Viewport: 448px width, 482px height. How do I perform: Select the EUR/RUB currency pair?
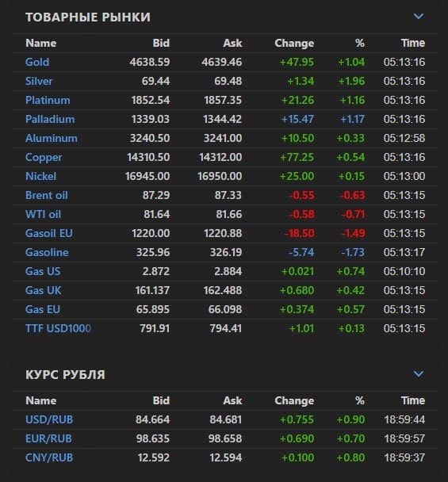point(48,438)
